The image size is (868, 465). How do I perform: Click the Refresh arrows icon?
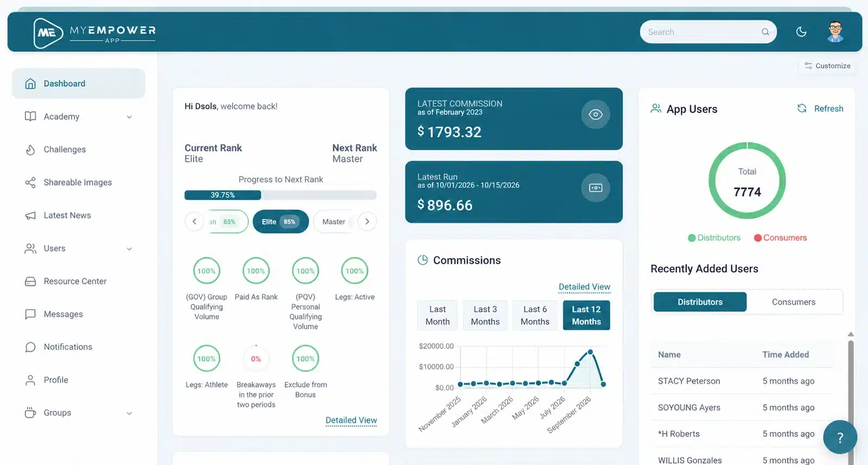click(x=802, y=108)
